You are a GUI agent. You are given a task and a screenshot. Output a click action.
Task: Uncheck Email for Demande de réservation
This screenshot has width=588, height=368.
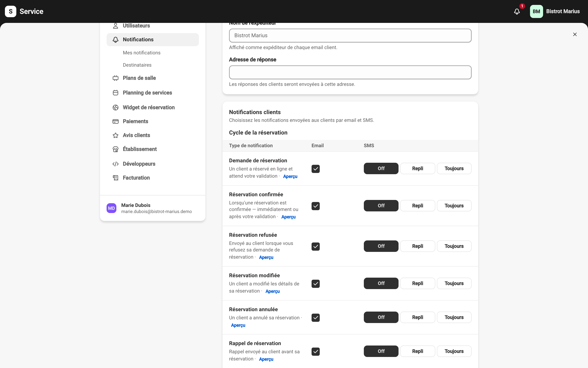(315, 169)
